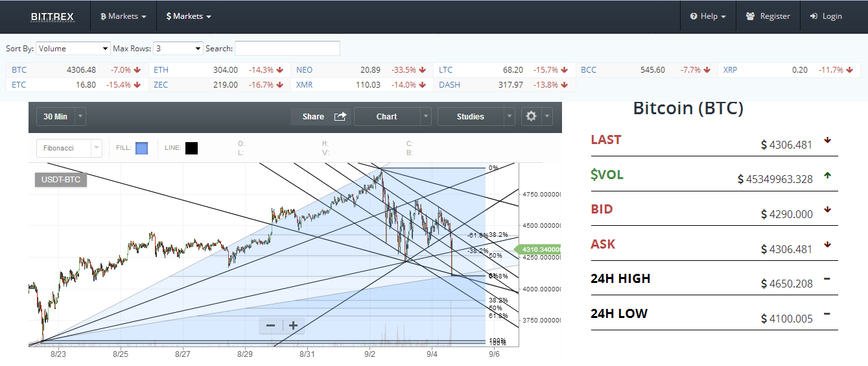This screenshot has width=868, height=366.
Task: Click the ASK down arrow icon
Action: (827, 245)
